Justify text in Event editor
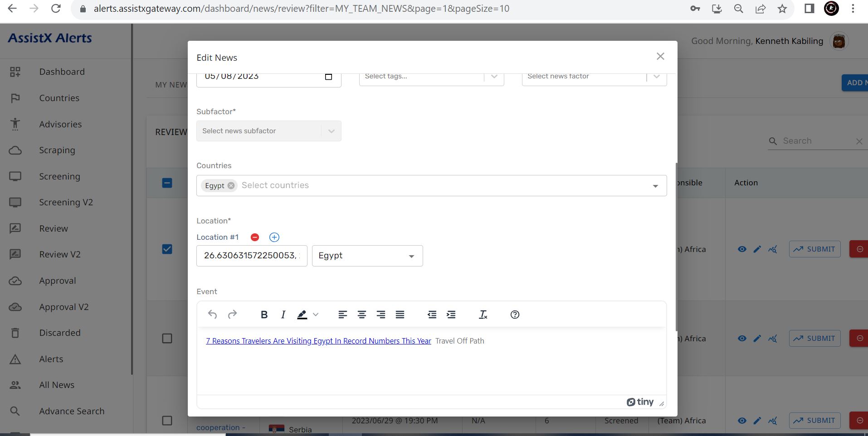 400,315
